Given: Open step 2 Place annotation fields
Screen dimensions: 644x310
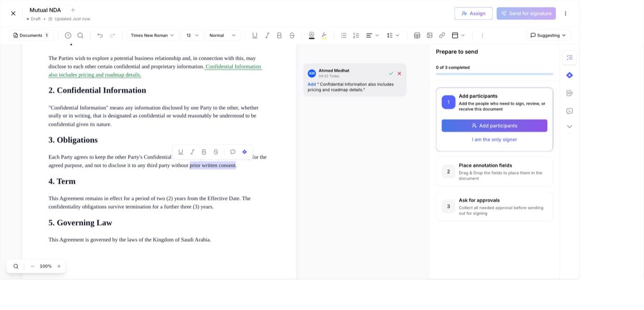Looking at the screenshot, I should [x=494, y=171].
